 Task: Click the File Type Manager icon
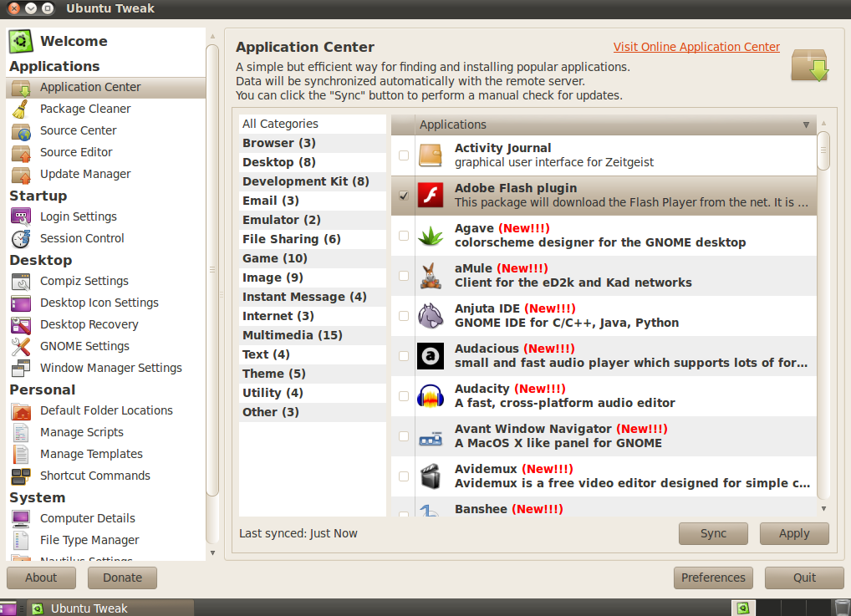pyautogui.click(x=21, y=540)
